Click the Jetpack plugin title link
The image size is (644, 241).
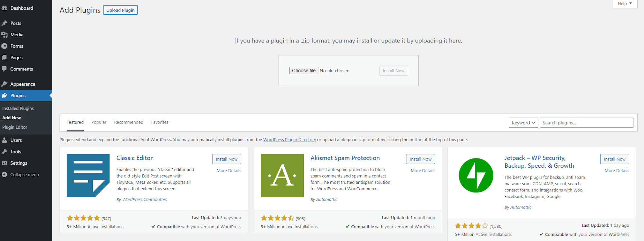[x=539, y=162]
